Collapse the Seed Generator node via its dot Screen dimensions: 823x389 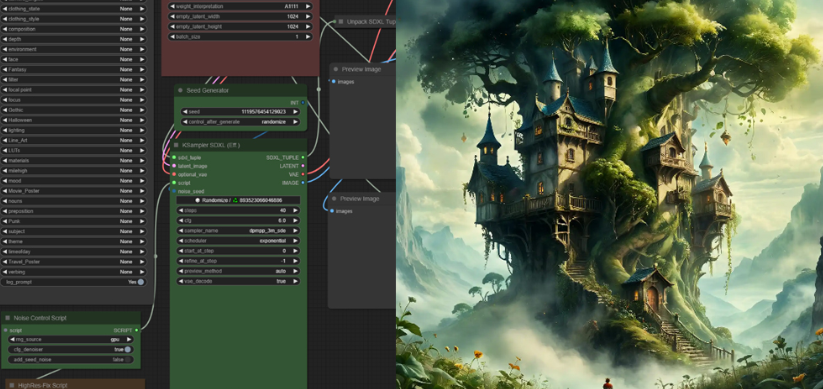[180, 90]
